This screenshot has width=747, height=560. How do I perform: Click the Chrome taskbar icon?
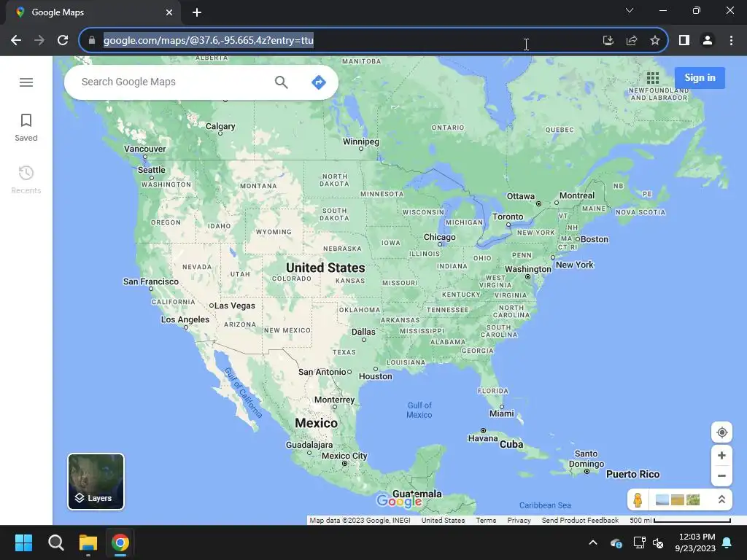[x=120, y=542]
